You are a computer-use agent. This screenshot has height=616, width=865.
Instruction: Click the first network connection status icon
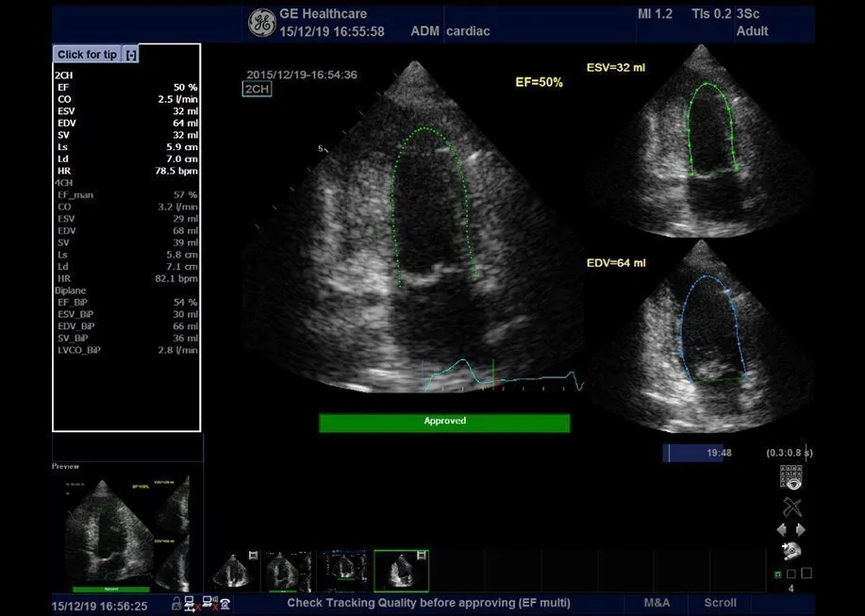click(191, 604)
